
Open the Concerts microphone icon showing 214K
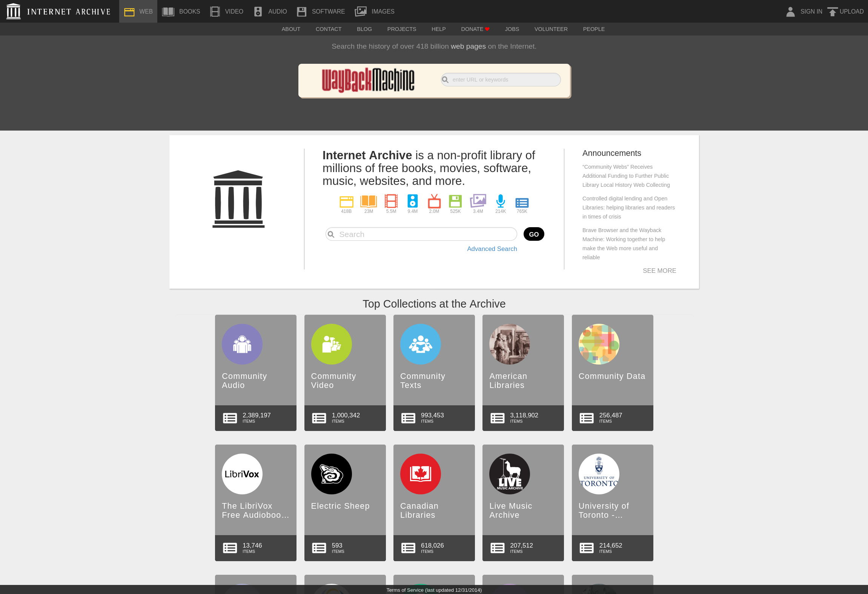[500, 202]
